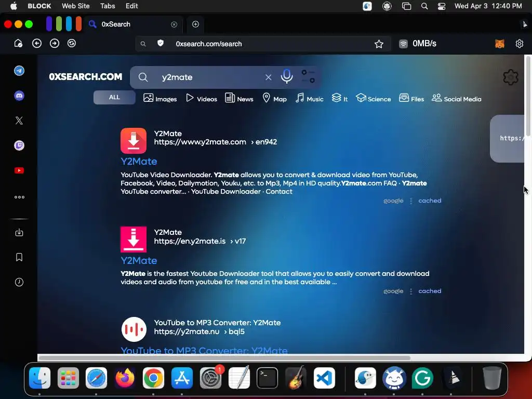Launch Visual Studio Code from Dock
Viewport: 532px width, 399px height.
324,378
